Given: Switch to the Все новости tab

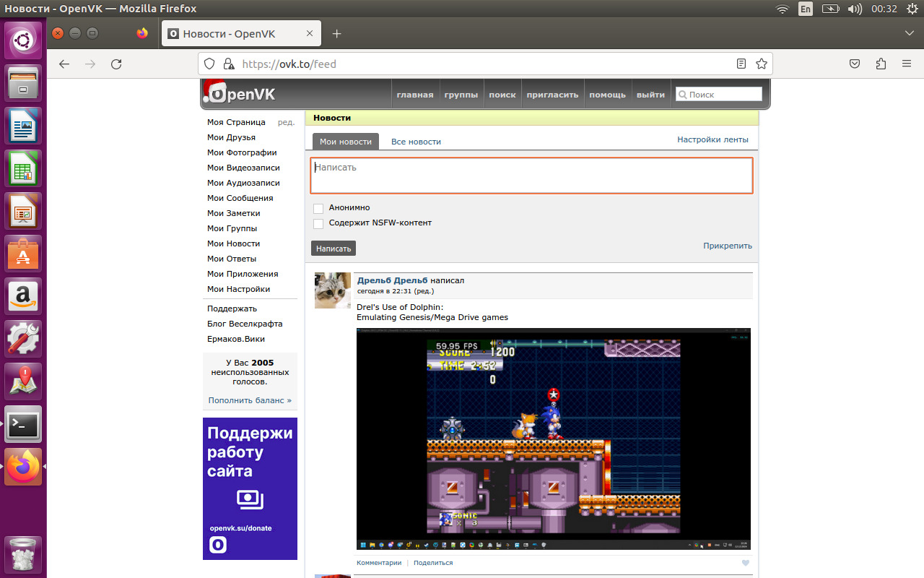Looking at the screenshot, I should [x=416, y=142].
